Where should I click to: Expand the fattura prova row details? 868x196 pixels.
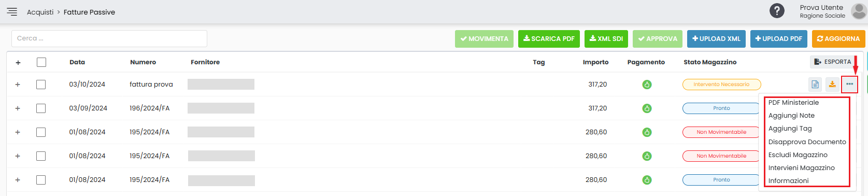(18, 85)
